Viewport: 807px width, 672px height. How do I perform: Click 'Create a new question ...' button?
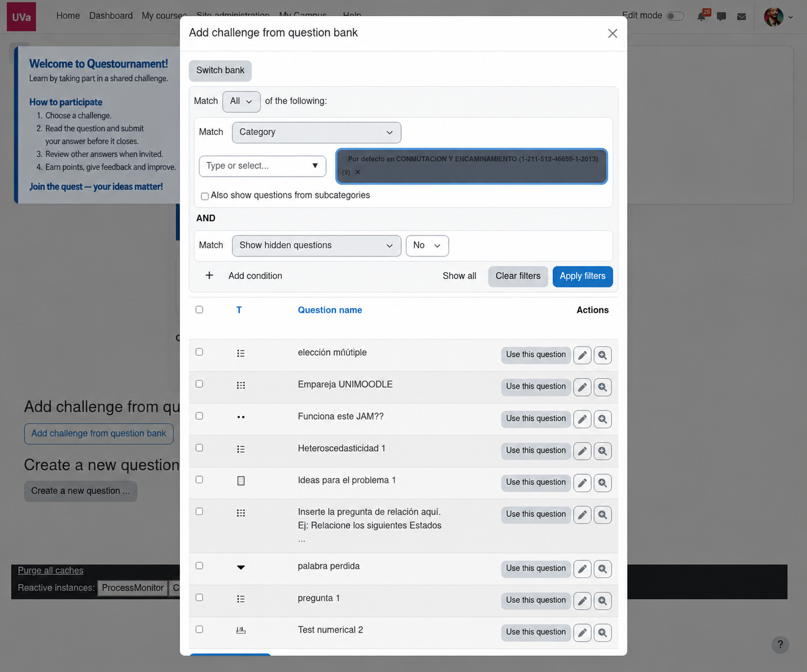coord(80,491)
